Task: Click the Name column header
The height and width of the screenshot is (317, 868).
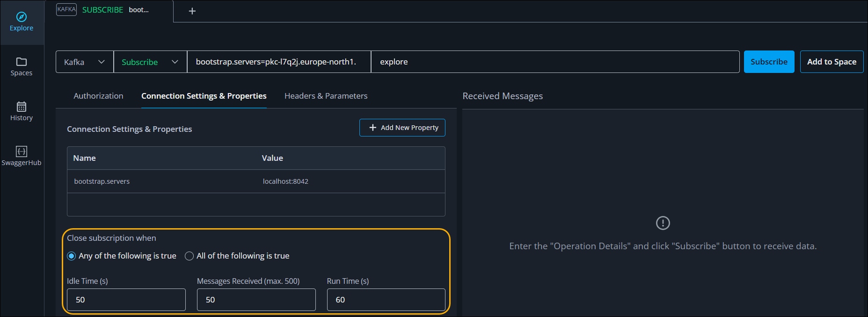Action: click(85, 158)
